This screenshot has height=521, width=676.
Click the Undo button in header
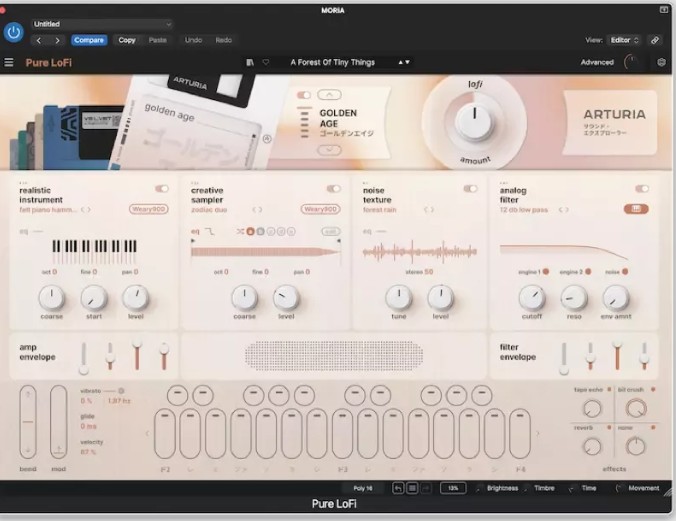[x=193, y=40]
